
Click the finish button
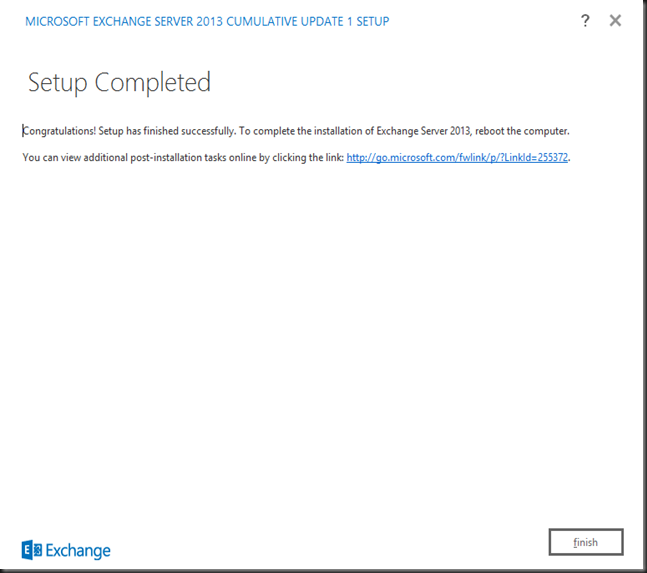[x=586, y=542]
